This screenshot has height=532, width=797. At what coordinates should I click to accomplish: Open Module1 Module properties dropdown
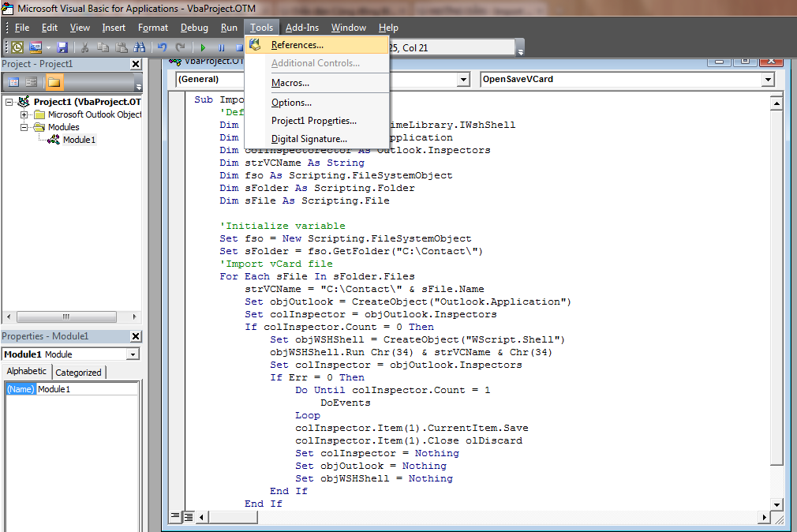tap(133, 354)
